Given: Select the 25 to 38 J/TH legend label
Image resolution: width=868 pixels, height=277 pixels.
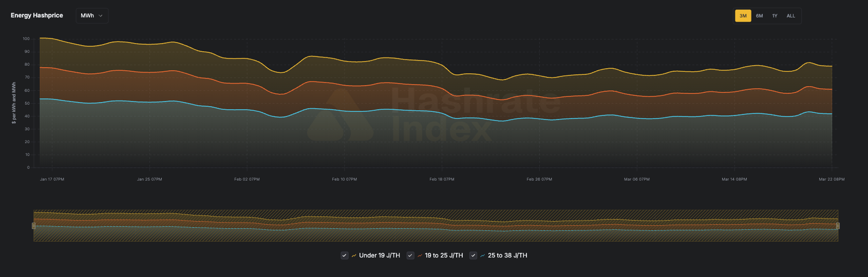Looking at the screenshot, I should click(x=507, y=255).
